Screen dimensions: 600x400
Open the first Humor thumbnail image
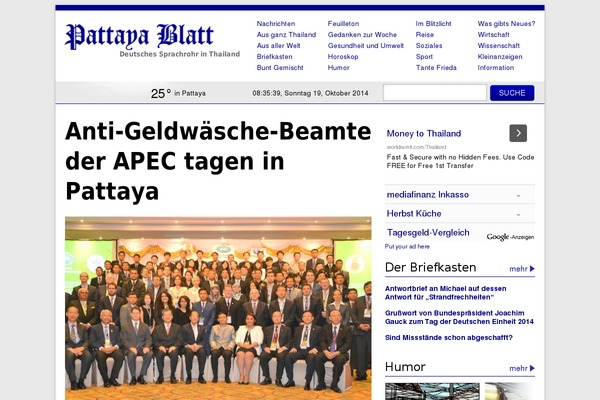432,391
